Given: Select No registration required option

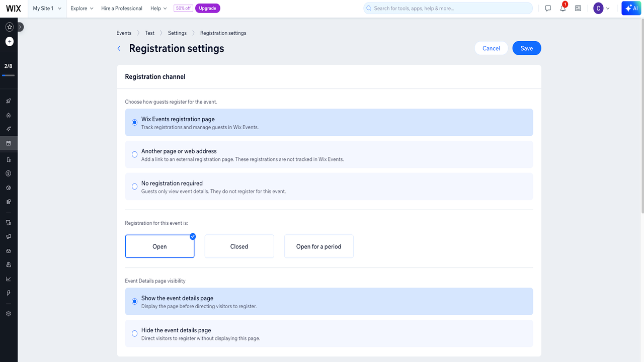Looking at the screenshot, I should tap(329, 187).
